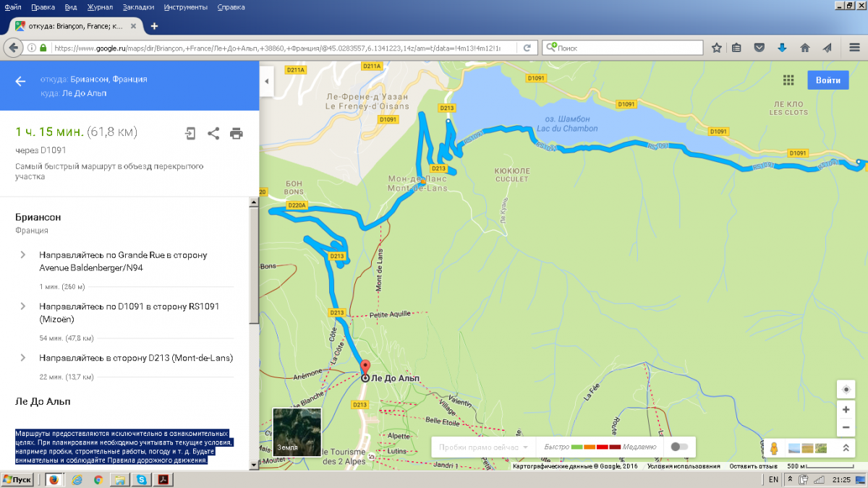Viewport: 868px width, 488px height.
Task: Open the Google apps grid
Action: point(788,80)
